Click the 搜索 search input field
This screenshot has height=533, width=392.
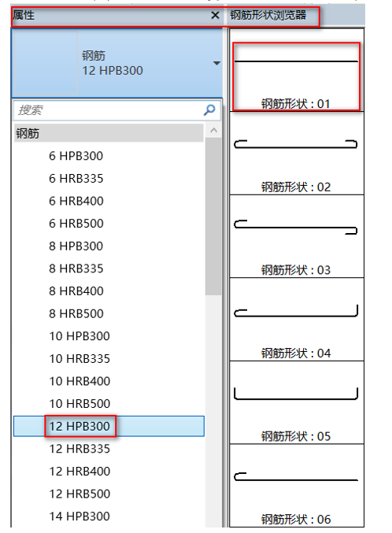click(109, 110)
